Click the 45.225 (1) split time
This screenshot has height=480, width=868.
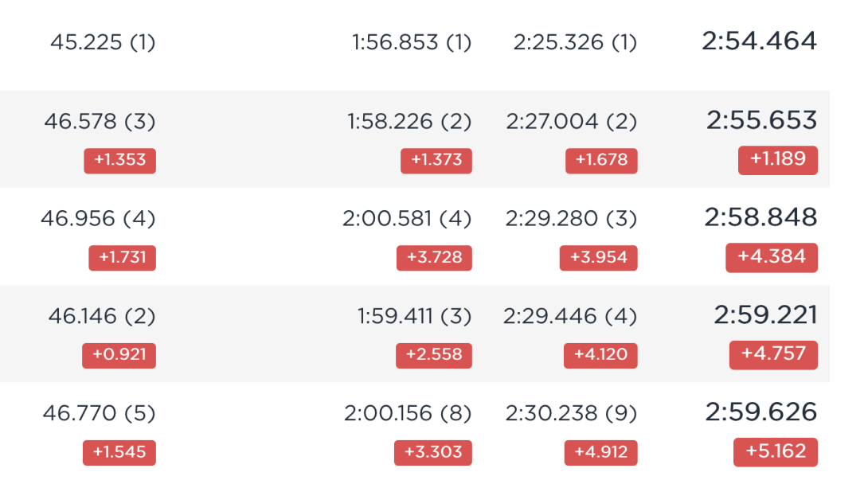click(x=103, y=42)
